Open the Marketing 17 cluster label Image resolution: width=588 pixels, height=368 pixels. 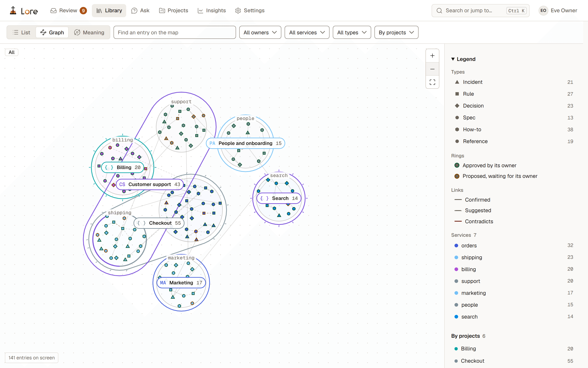[181, 283]
